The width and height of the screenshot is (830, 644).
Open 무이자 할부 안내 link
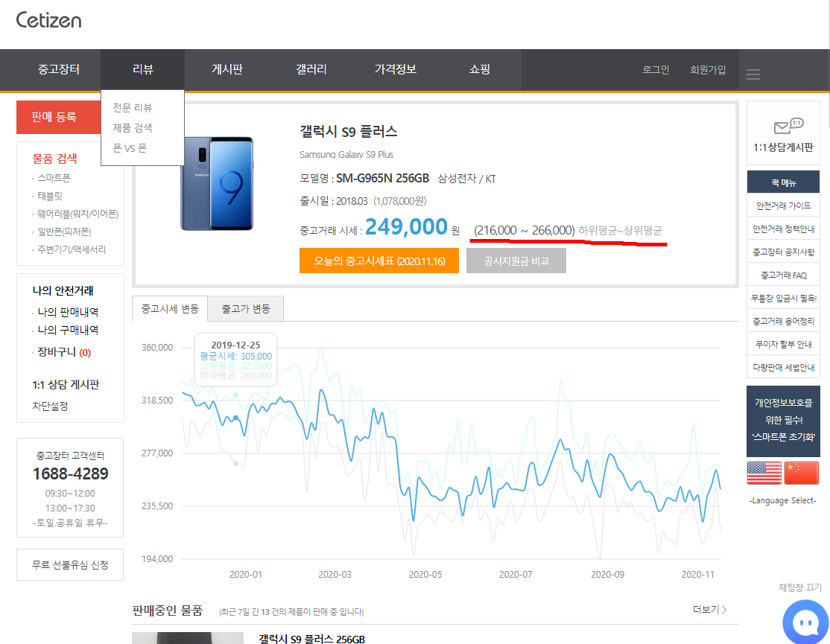783,344
